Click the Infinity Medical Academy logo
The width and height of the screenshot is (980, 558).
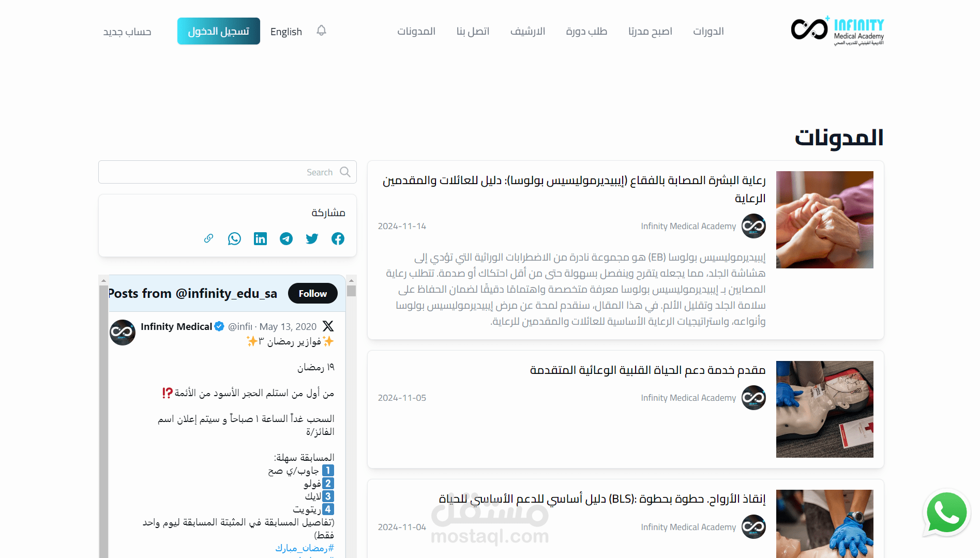coord(837,31)
